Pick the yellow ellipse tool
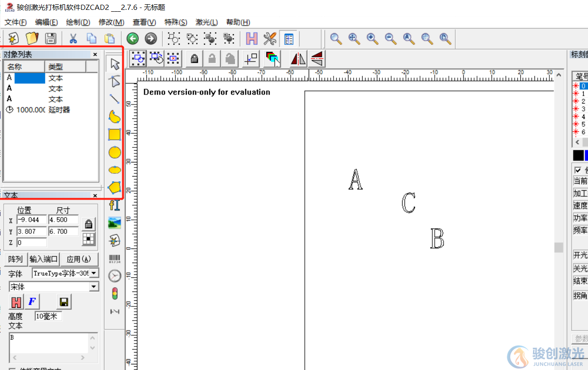 (114, 169)
